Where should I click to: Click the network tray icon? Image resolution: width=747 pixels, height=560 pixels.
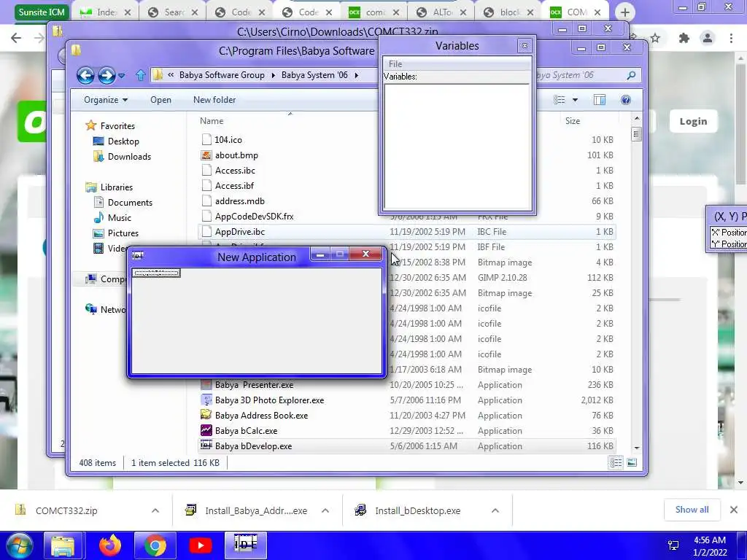tap(673, 545)
